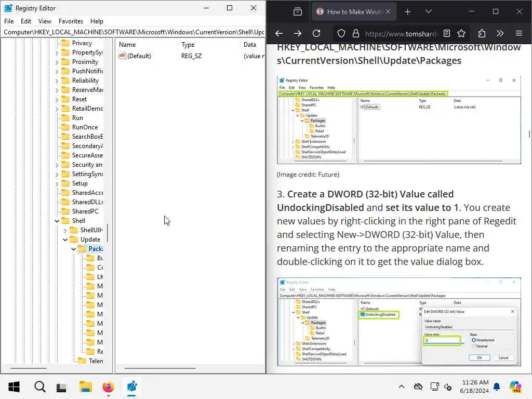Click the values pane horizontal scrollbar
The width and height of the screenshot is (532, 399).
160,368
